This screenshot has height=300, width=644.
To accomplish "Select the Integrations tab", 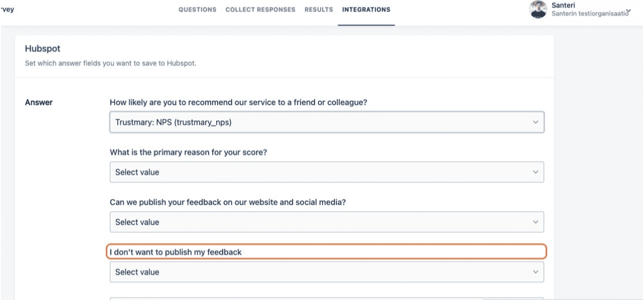I will coord(366,10).
